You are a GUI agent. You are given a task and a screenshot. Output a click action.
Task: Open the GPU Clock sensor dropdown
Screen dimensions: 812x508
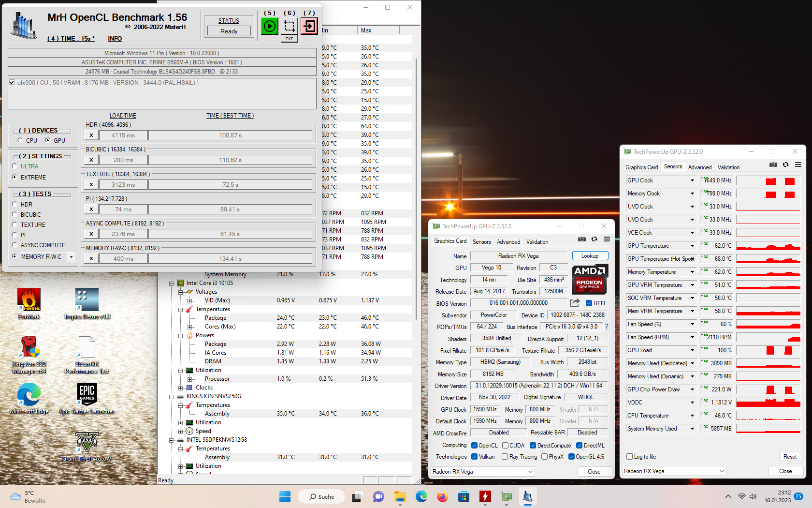tap(692, 180)
